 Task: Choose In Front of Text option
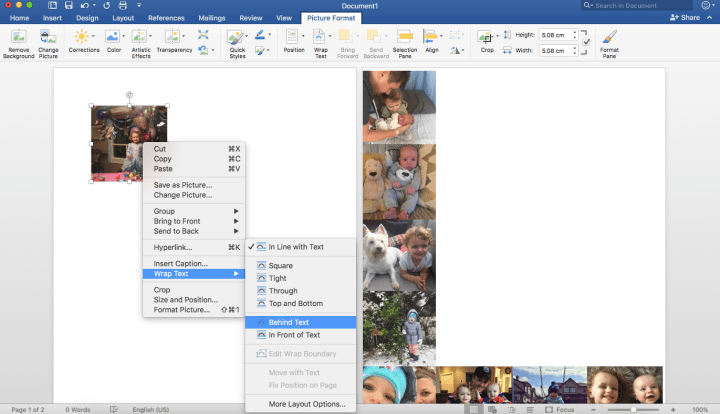tap(301, 335)
